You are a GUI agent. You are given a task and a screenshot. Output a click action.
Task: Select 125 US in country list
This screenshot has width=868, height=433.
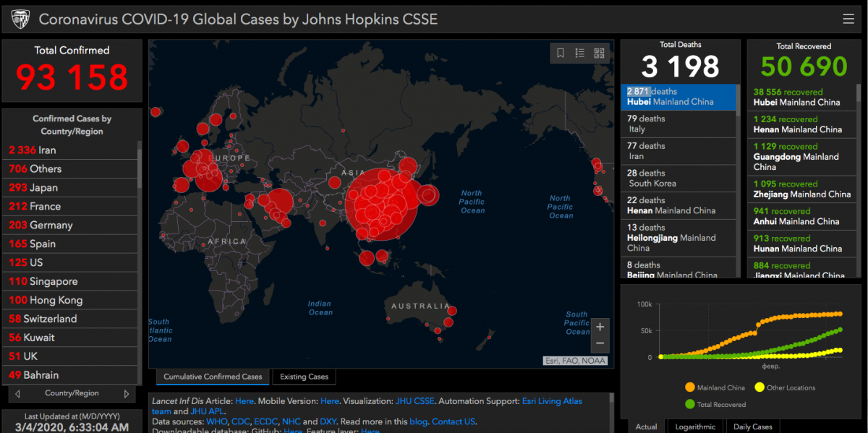(x=69, y=263)
